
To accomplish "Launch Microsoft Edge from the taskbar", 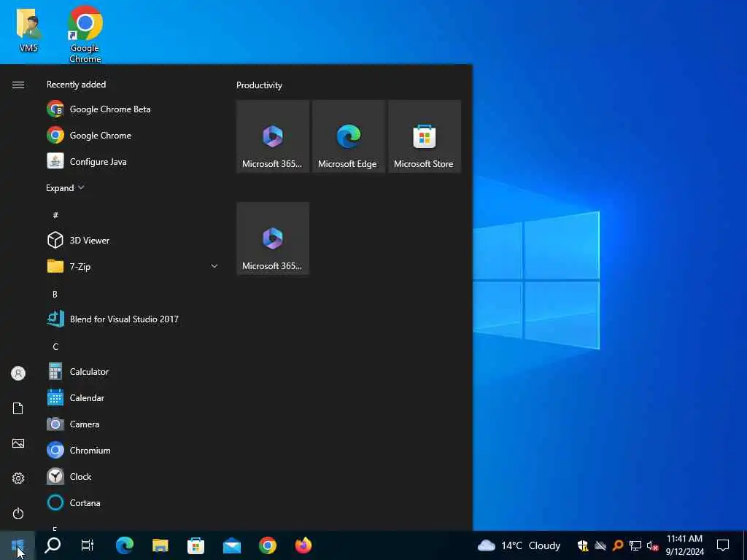I will (x=125, y=545).
